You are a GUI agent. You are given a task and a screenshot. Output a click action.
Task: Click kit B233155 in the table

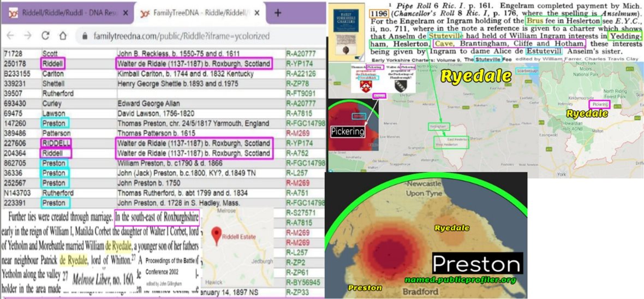pyautogui.click(x=16, y=74)
